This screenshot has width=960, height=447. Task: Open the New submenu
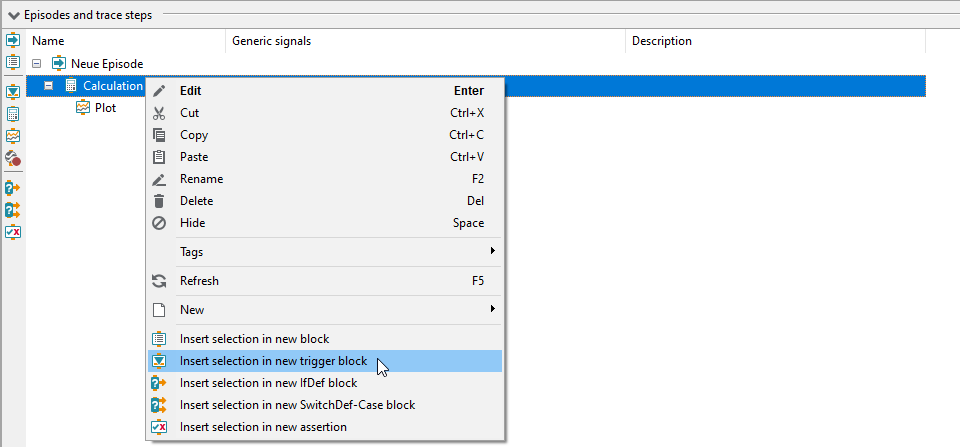coord(325,310)
